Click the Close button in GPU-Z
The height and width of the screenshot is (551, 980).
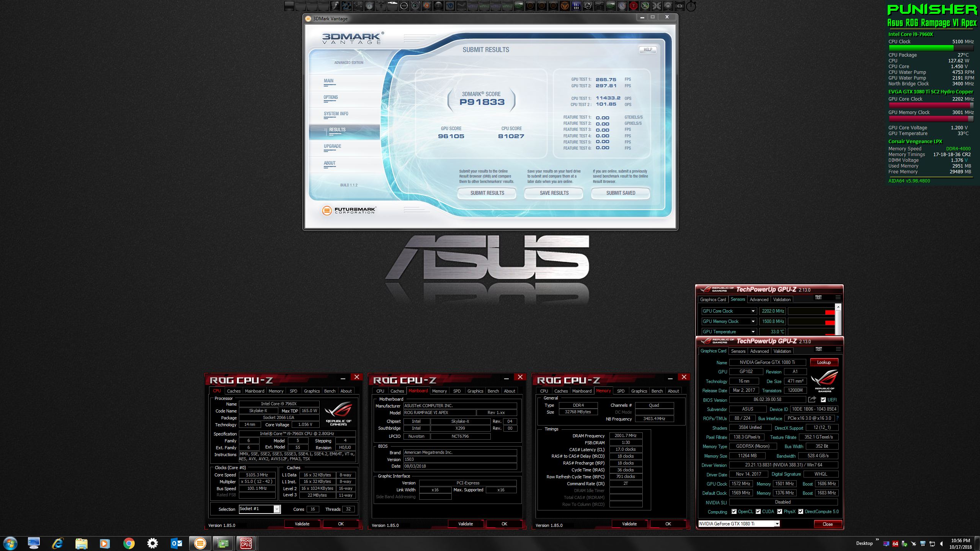(828, 524)
